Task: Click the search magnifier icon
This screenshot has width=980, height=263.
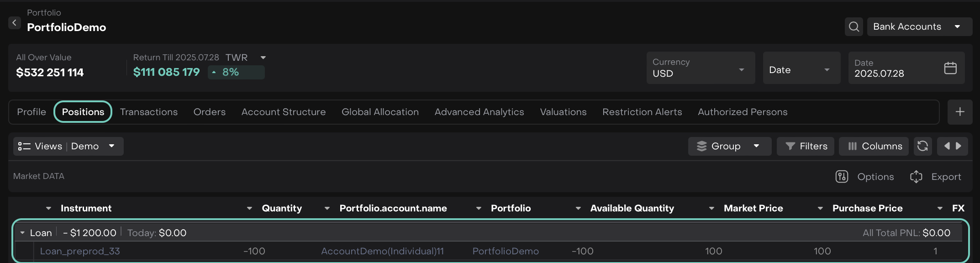Action: [x=854, y=26]
